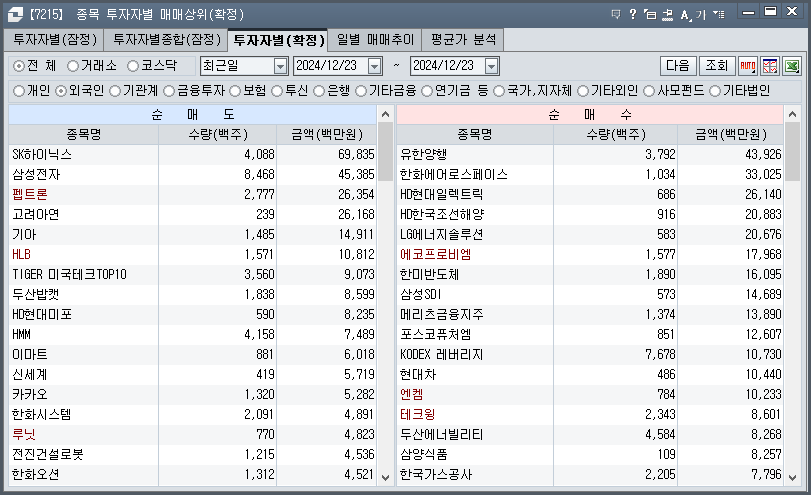
Task: Switch to 투자자별(확정) tab
Action: (278, 40)
